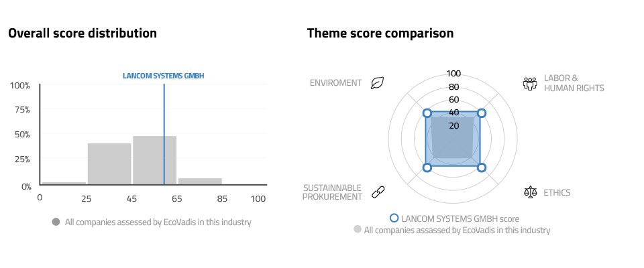Click the LANCOM SYSTEMS GMBH score legend text
The width and height of the screenshot is (644, 268).
pos(460,218)
